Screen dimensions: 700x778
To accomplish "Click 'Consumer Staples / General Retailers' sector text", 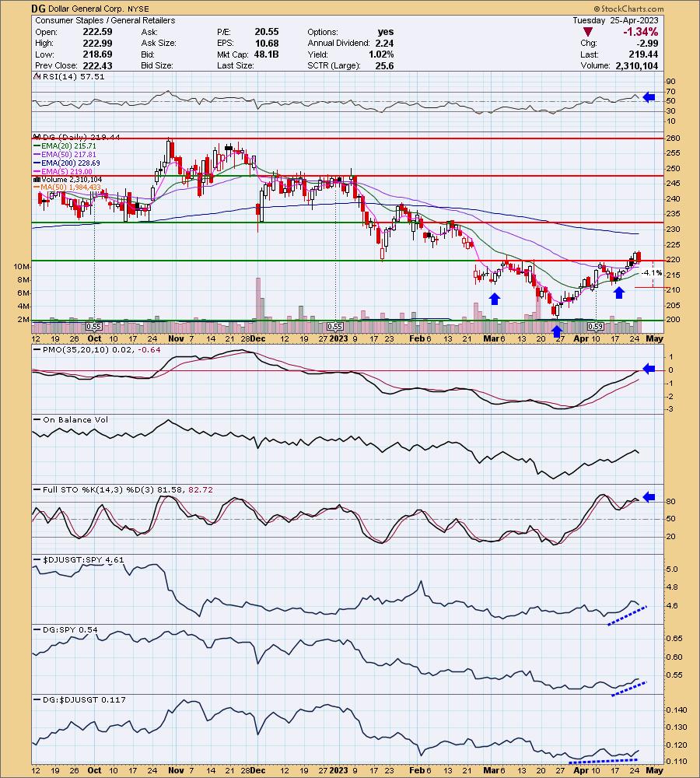I will click(105, 20).
